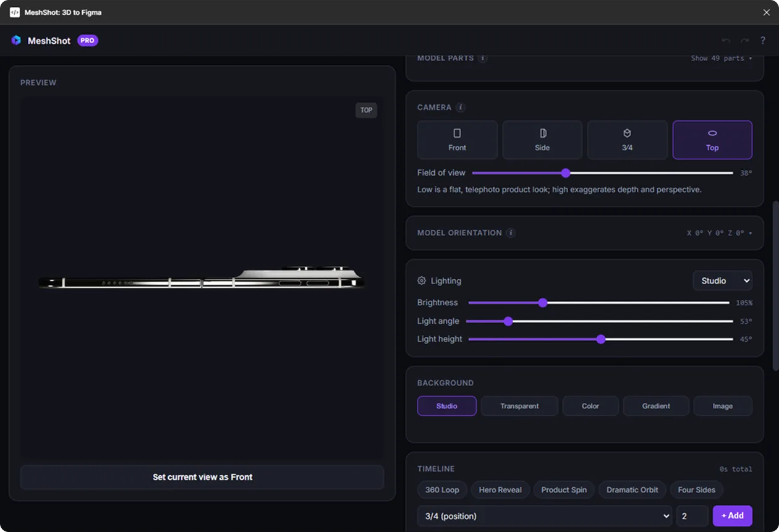Click the undo arrow icon

[x=726, y=41]
